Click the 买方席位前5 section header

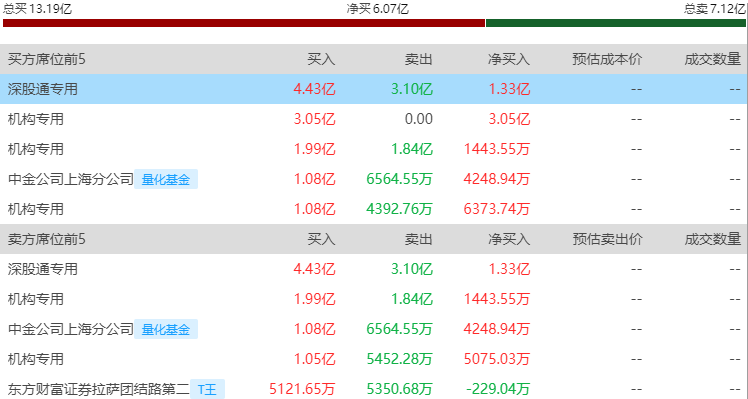47,60
